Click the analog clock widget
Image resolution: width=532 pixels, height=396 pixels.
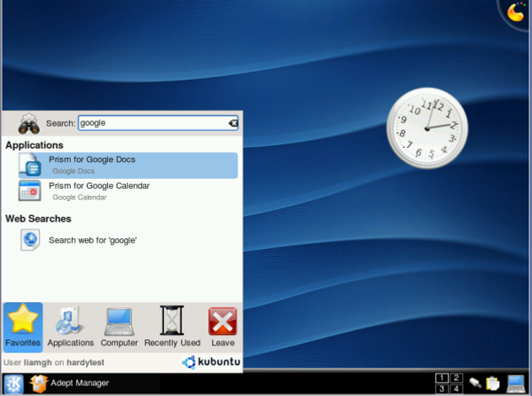pos(427,128)
